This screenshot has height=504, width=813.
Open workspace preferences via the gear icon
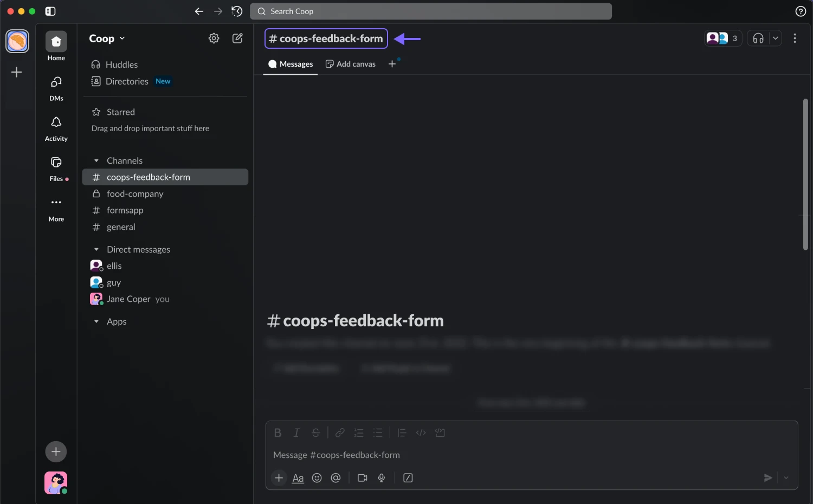[x=214, y=38]
